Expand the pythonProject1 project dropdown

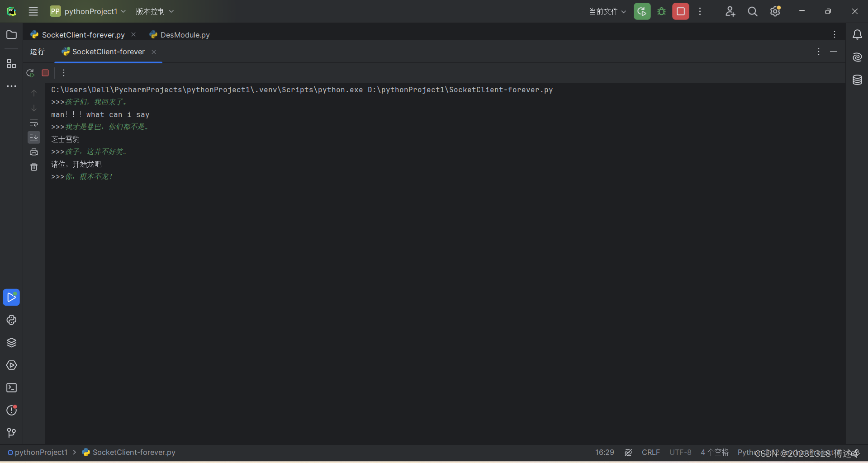pyautogui.click(x=88, y=11)
